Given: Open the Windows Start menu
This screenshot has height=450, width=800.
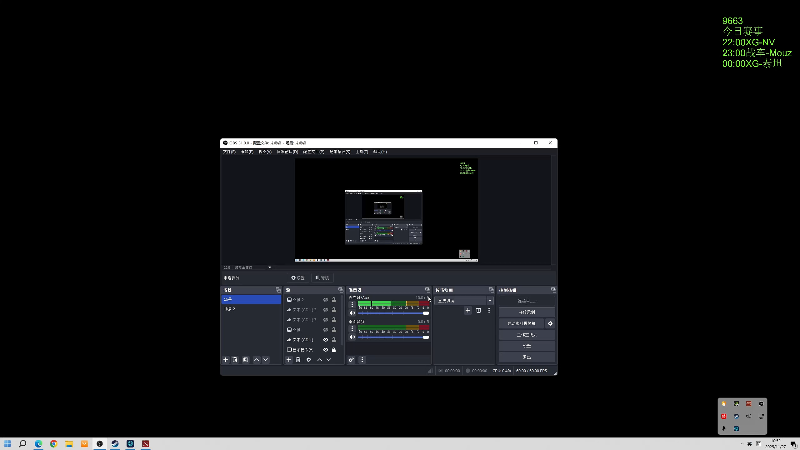Looking at the screenshot, I should click(7, 444).
